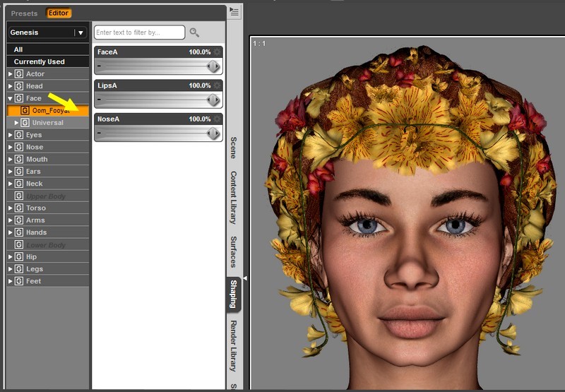Click the FaceA 100.0% value
Screen dimensions: 565x392
pos(200,52)
